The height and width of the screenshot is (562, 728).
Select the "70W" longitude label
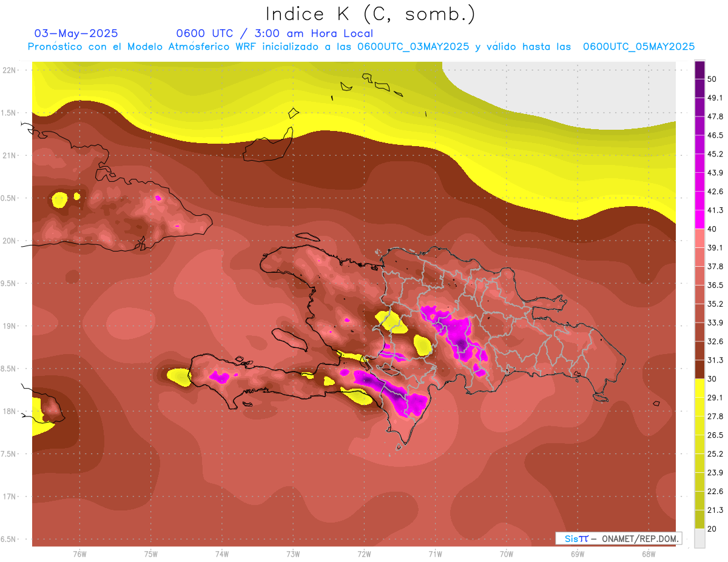click(507, 554)
